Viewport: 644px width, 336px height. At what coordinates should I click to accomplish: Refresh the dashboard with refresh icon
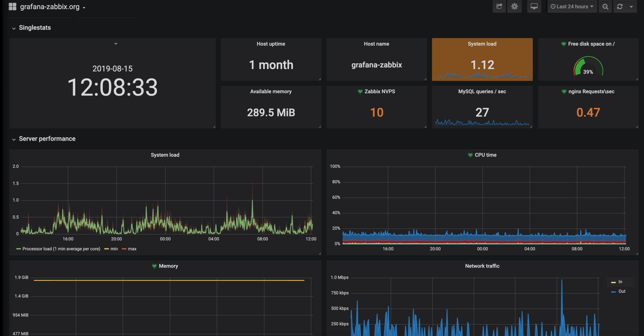tap(620, 7)
